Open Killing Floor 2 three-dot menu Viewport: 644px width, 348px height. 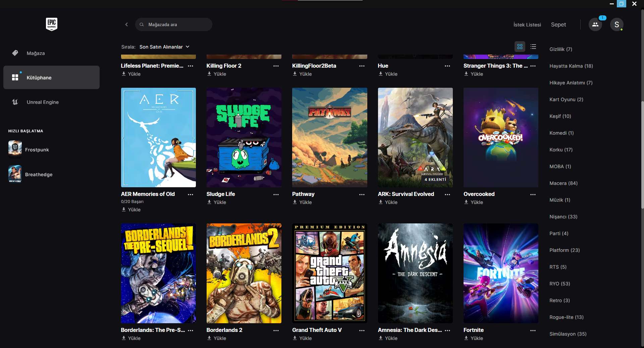point(276,66)
